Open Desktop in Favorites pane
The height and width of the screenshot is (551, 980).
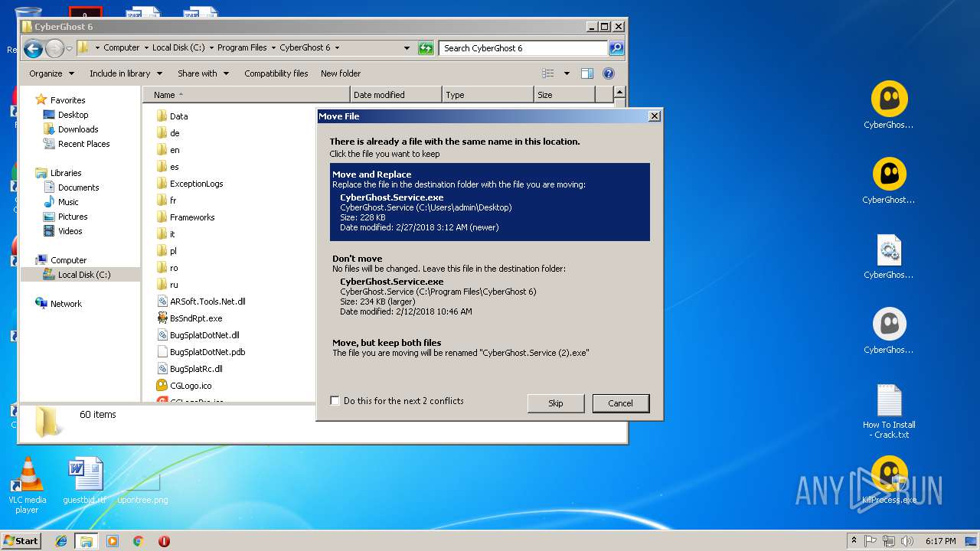[x=67, y=115]
